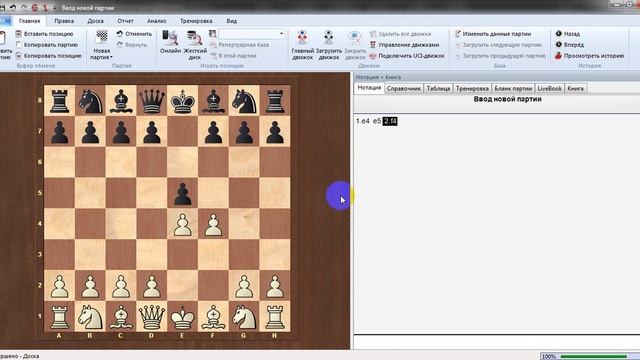
Task: Open the quick access toolbar dropdown arrow
Action: [54, 8]
